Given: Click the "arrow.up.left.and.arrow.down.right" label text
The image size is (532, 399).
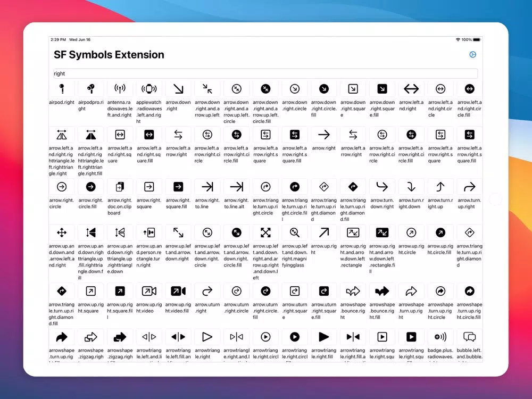Looking at the screenshot, I should (178, 252).
